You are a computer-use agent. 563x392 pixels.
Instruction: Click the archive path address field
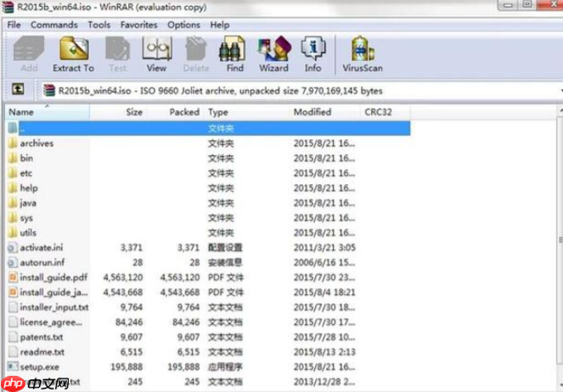click(300, 91)
